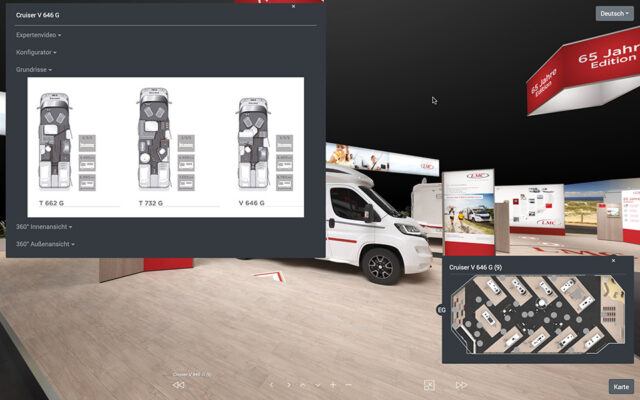
Task: Click the LMC info poster display
Action: (x=469, y=211)
